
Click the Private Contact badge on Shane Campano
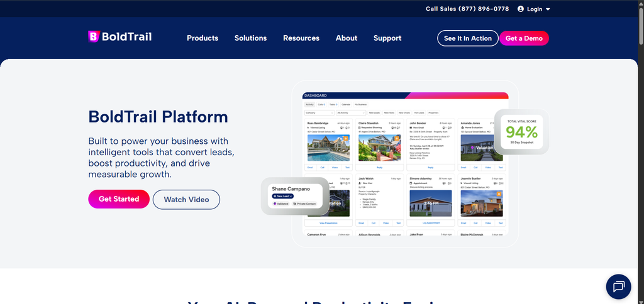tap(304, 204)
